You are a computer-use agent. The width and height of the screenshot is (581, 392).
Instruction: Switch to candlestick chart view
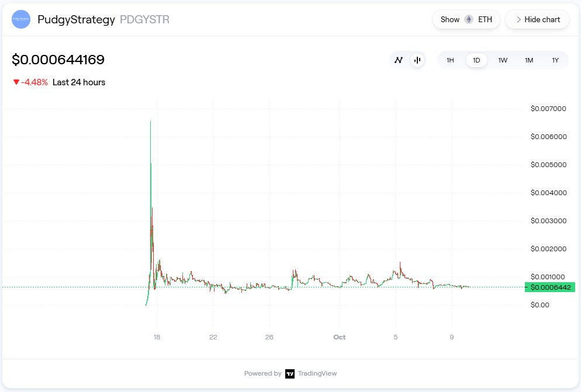417,60
